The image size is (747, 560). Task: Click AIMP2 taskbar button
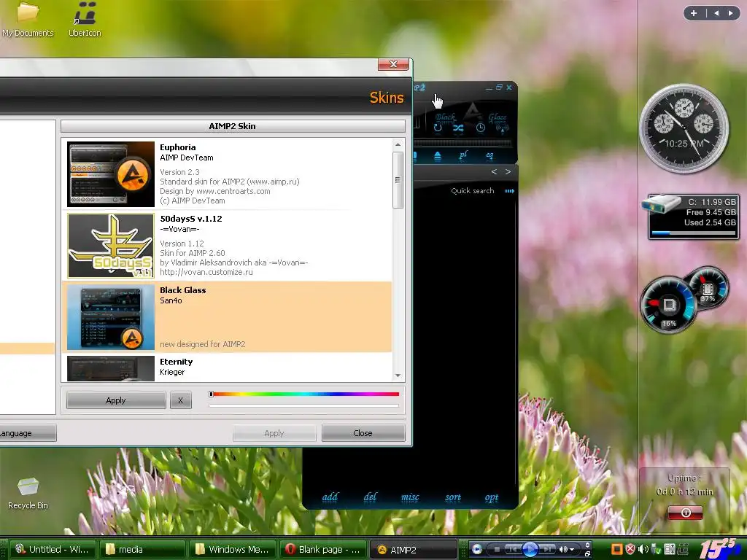pyautogui.click(x=413, y=549)
